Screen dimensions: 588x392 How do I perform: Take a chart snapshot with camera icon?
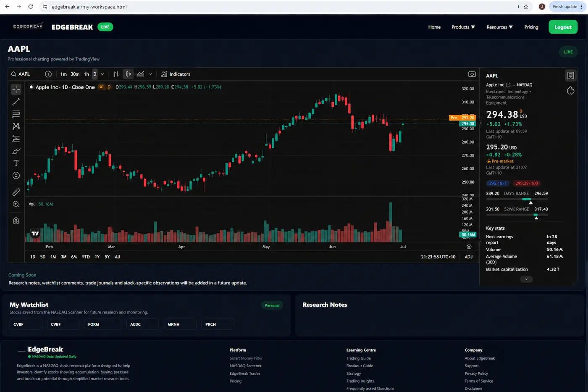coord(472,74)
